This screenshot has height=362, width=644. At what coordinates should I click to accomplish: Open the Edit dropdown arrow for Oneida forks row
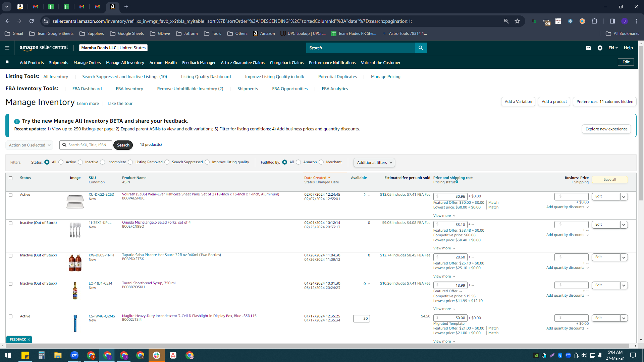(624, 225)
